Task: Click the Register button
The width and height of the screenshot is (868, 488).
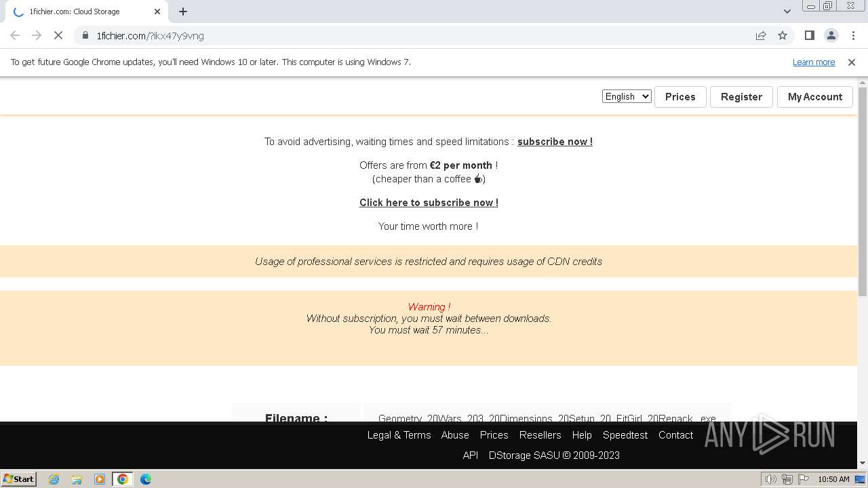Action: point(741,96)
